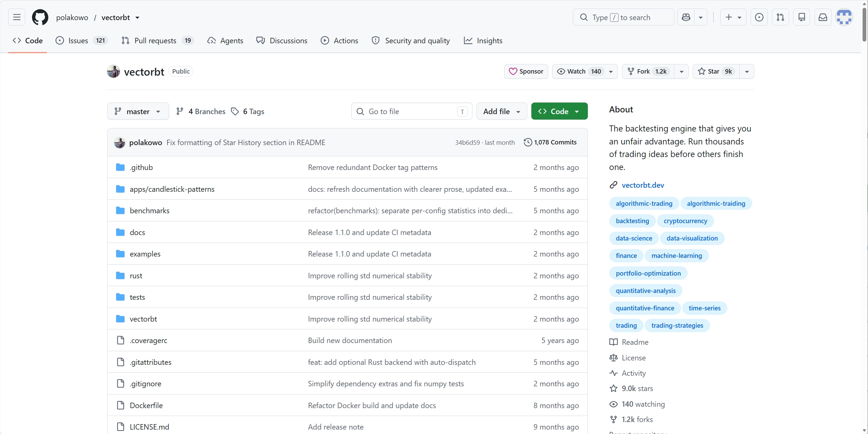Viewport: 868px width, 434px height.
Task: Expand the star lists dropdown arrow
Action: [747, 72]
